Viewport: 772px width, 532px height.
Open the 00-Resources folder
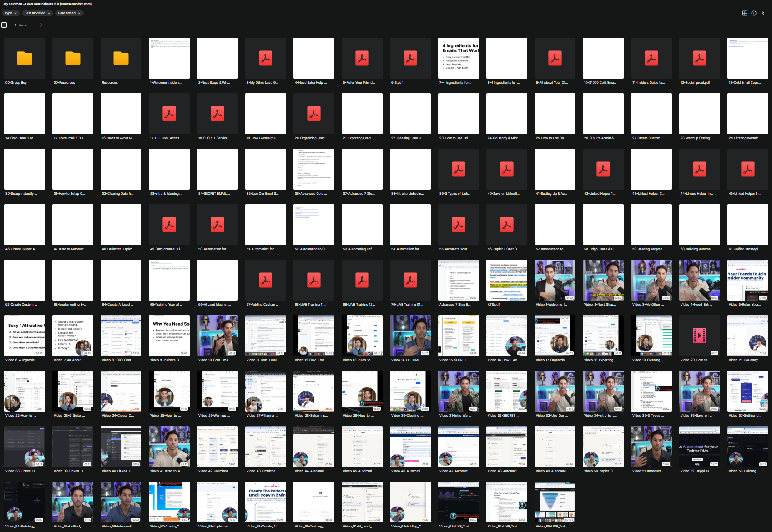73,58
